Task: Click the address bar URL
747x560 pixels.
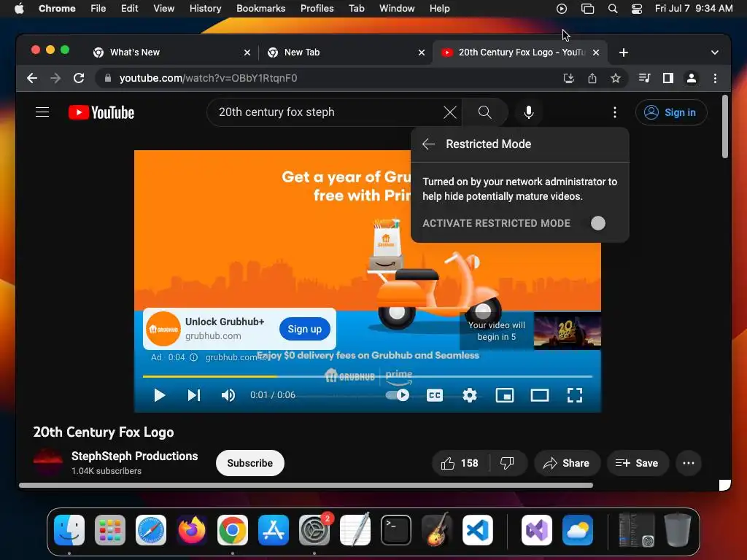Action: click(x=208, y=78)
